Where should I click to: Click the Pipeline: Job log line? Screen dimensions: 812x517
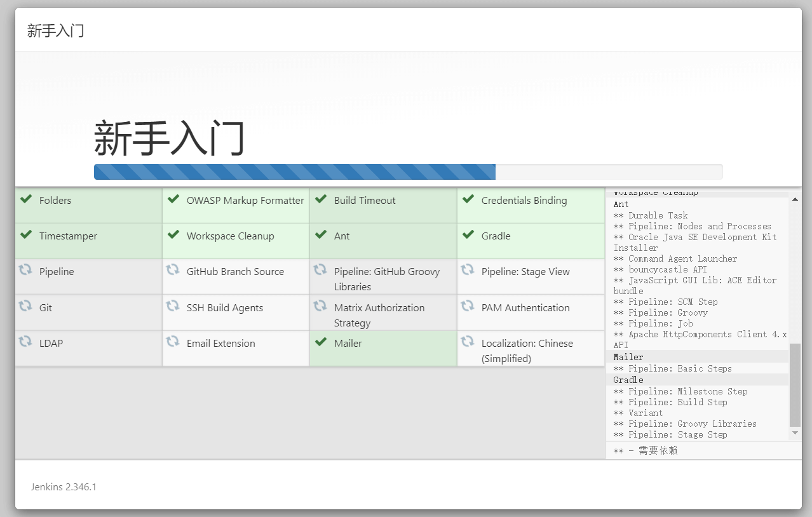pyautogui.click(x=653, y=323)
